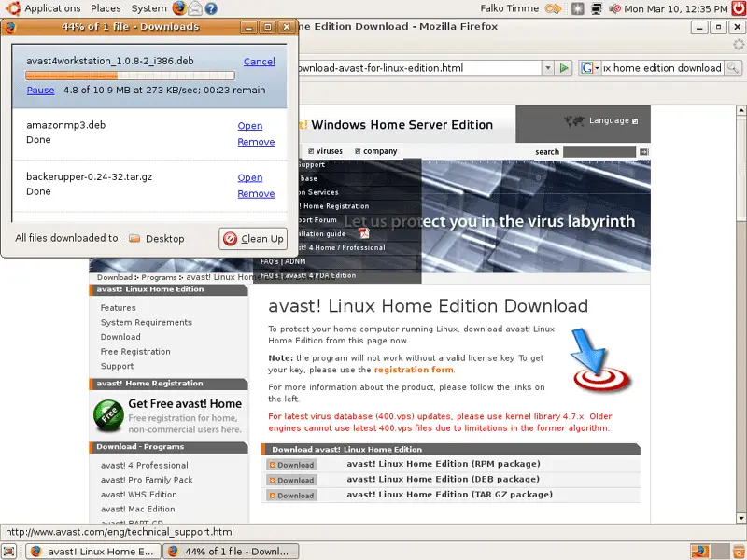Click the Clean Up button
This screenshot has width=747, height=560.
[253, 239]
